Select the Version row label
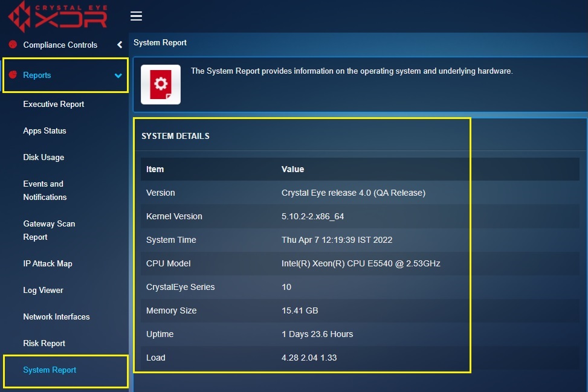The width and height of the screenshot is (588, 392). (161, 193)
